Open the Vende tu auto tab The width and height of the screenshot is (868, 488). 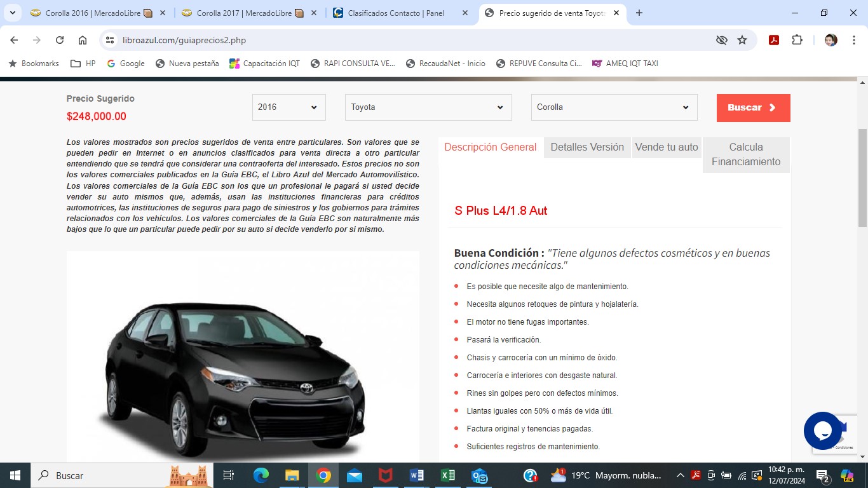click(667, 147)
